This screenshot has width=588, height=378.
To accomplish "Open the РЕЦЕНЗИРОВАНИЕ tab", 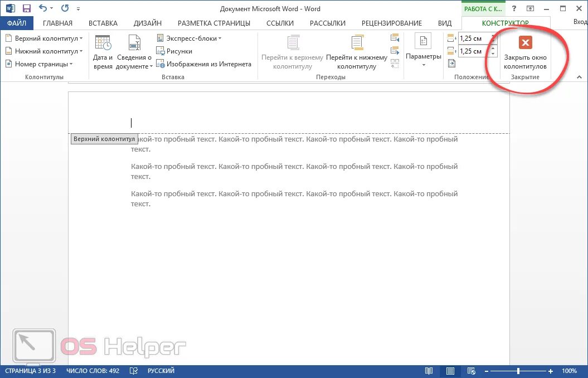I will [x=391, y=23].
